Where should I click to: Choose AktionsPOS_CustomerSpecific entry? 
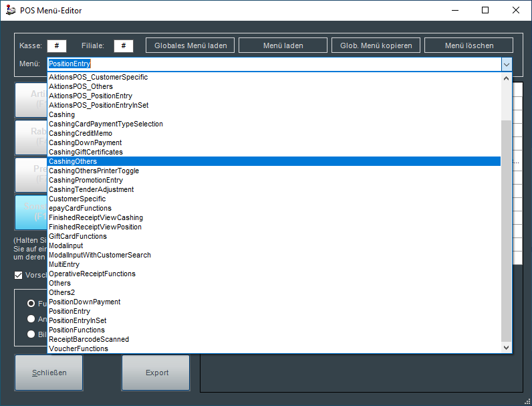pos(98,77)
